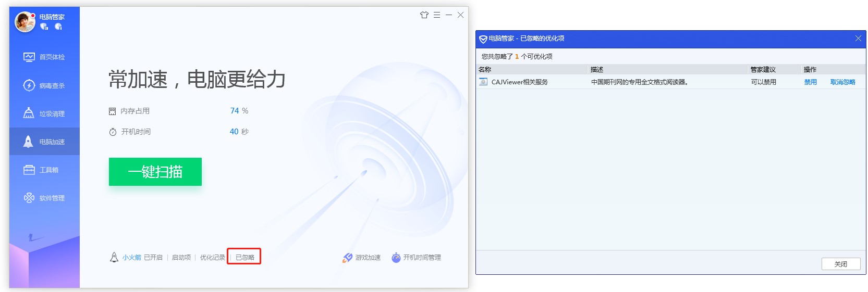Screen dimensions: 868x292
Task: Click the 名称 column header
Action: [x=532, y=69]
